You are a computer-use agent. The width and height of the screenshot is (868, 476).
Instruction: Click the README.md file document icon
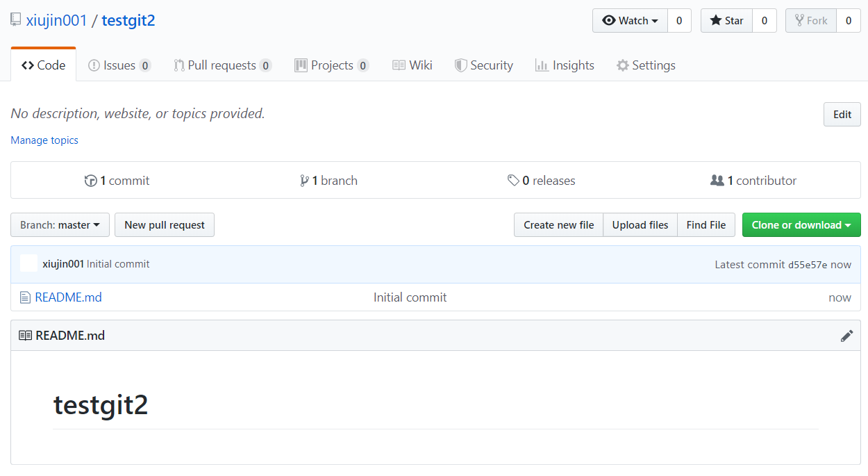[26, 297]
